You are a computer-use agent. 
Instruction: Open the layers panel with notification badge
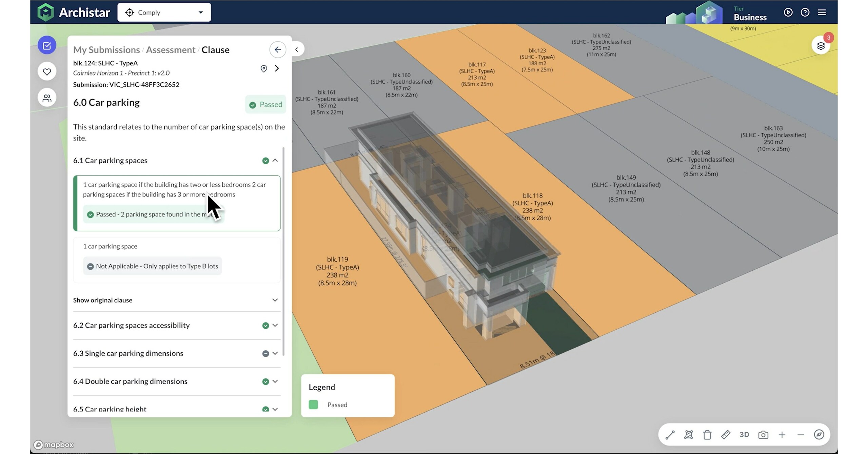[821, 45]
